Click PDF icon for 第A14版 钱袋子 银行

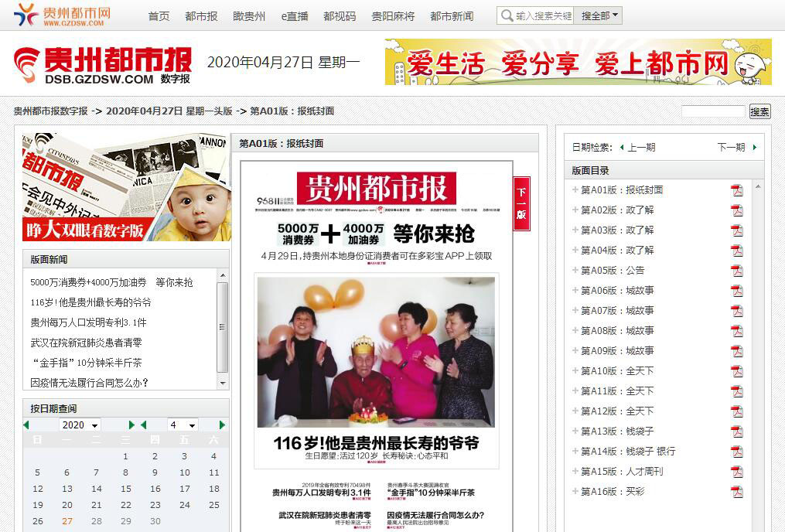pos(736,452)
